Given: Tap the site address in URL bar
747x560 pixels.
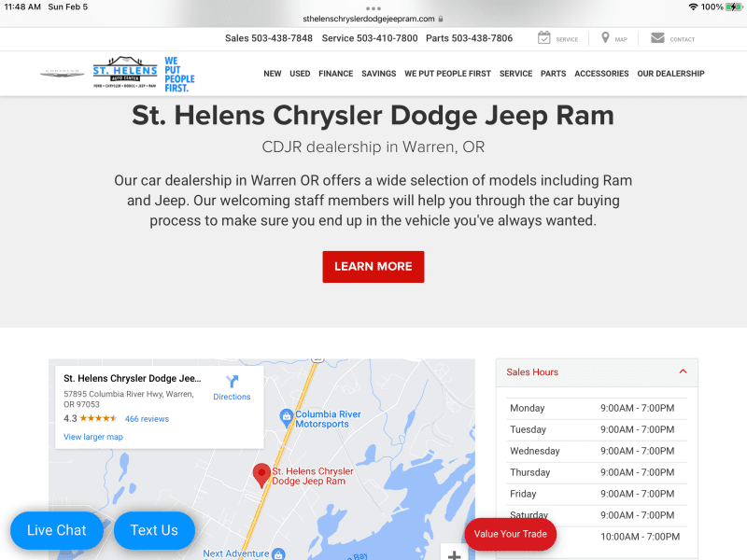Looking at the screenshot, I should [369, 19].
